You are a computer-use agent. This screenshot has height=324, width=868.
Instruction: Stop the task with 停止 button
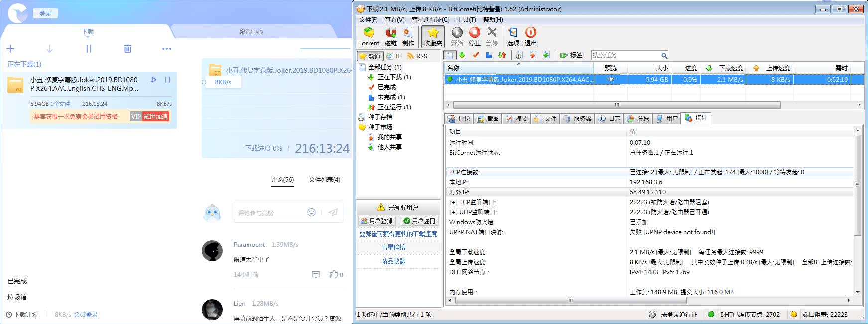[x=474, y=37]
